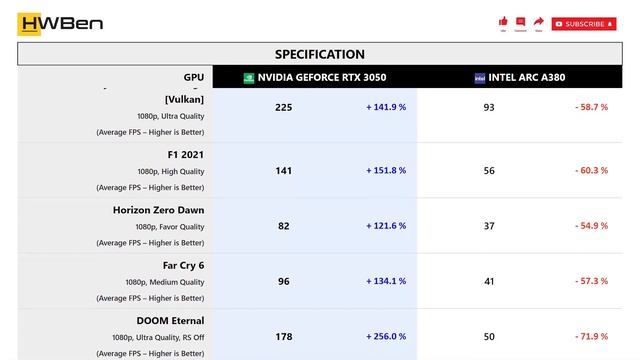
Task: Click the -71.9 % value for DOOM Eternal
Action: click(x=591, y=336)
